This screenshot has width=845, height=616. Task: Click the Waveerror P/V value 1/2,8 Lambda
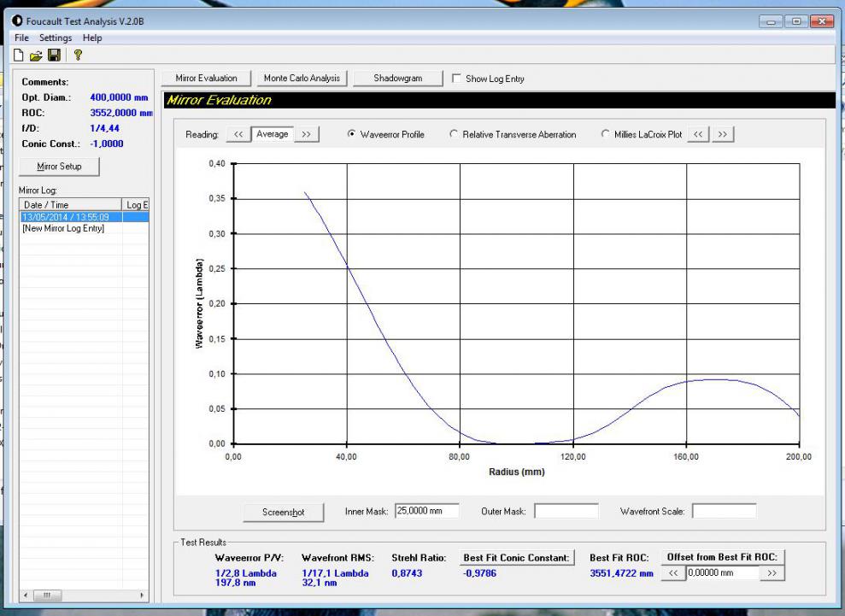tap(246, 573)
